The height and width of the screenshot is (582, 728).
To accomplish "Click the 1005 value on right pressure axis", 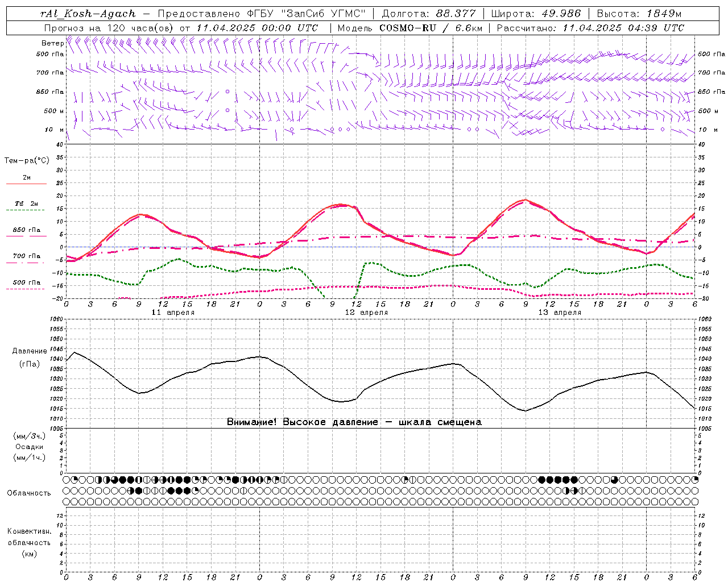I will [x=705, y=429].
